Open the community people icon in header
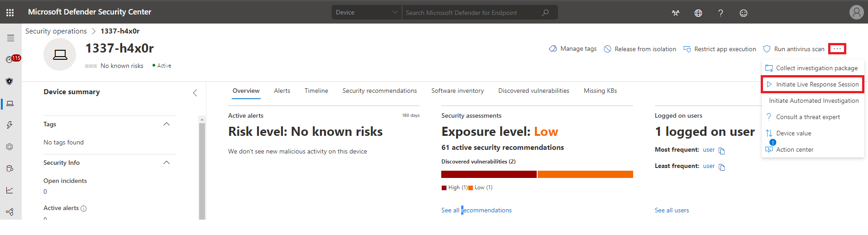 coord(676,13)
